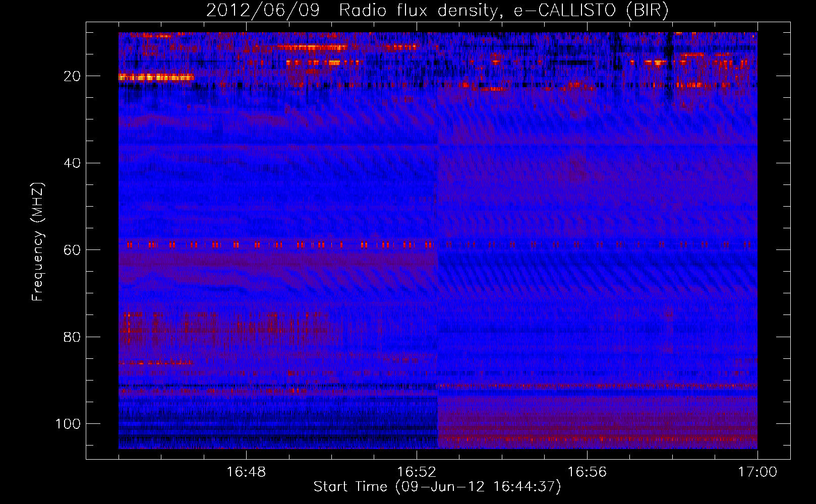Click the '16:48' time tick label

pos(246,472)
